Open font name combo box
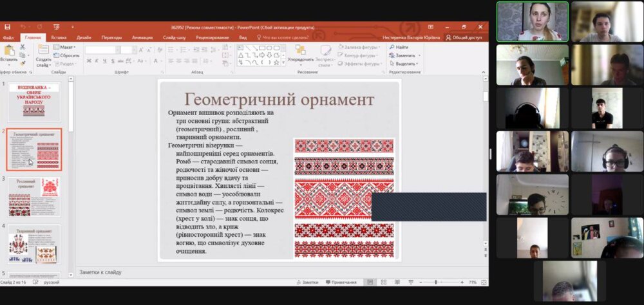Screen dimensions: 644x305 click(x=102, y=50)
